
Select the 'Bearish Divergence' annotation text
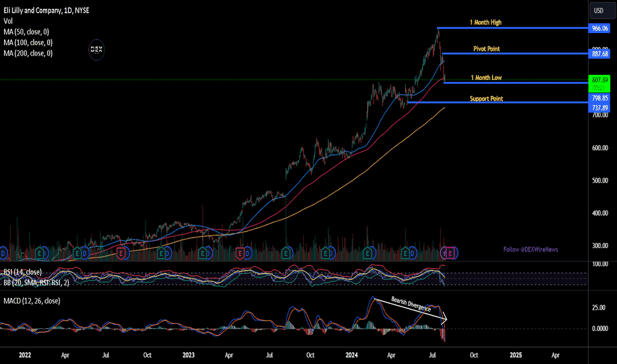pos(411,304)
